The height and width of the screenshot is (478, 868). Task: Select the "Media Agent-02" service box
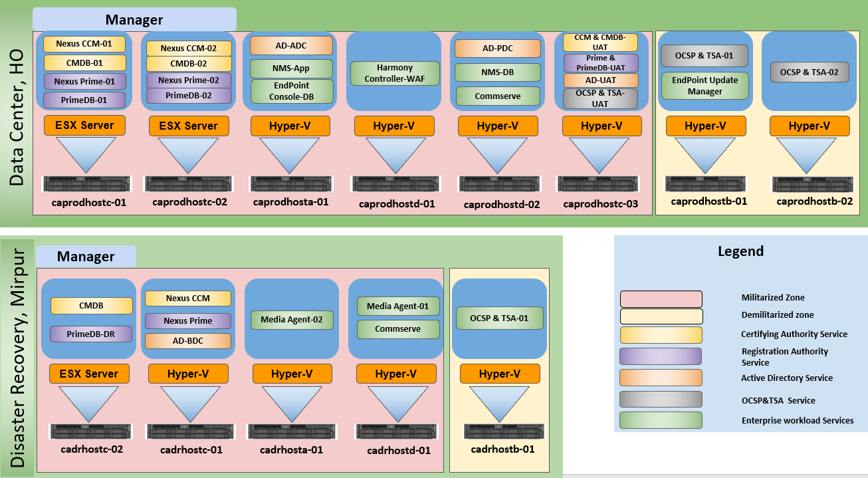(x=292, y=320)
